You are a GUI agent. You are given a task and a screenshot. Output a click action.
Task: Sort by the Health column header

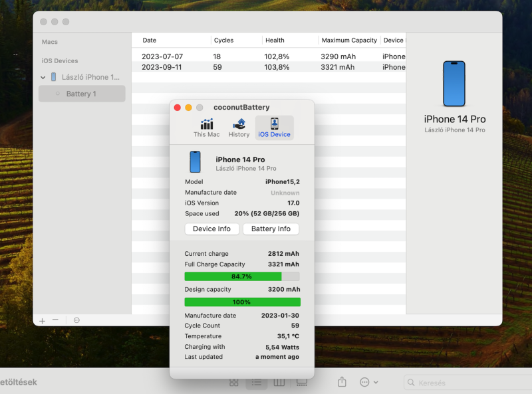tap(290, 40)
